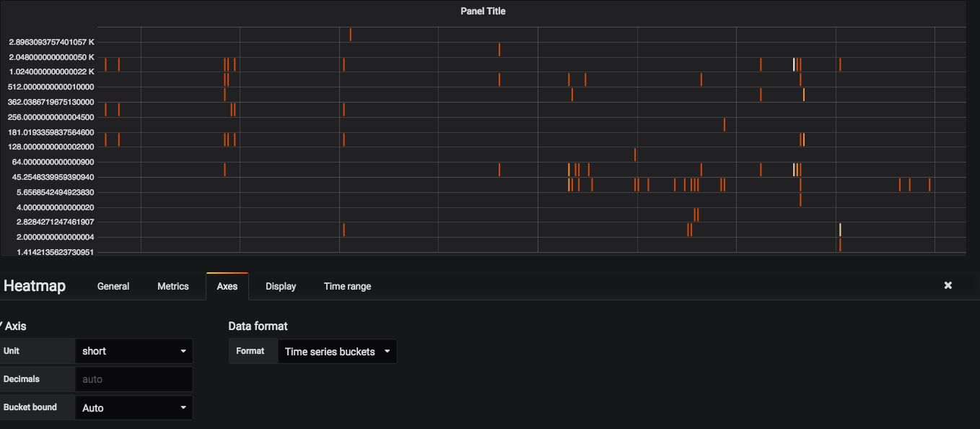
Task: Click the white highlighted heatmap bucket cell
Action: click(794, 64)
